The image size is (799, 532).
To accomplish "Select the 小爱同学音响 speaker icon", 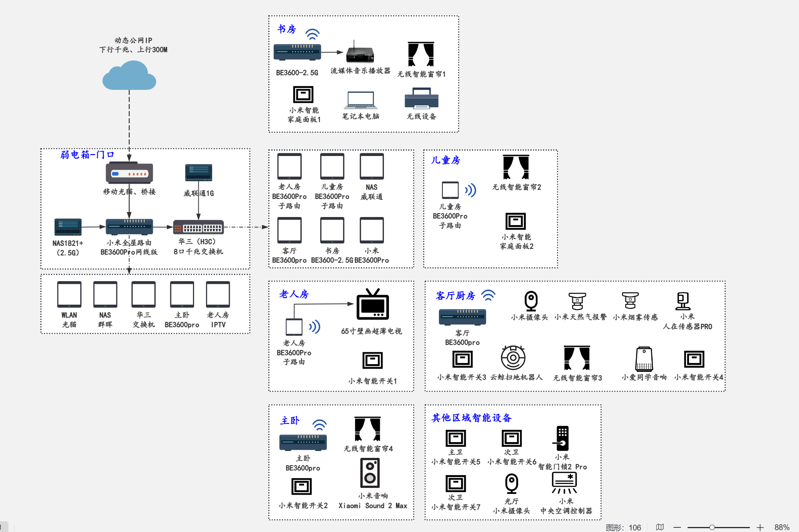I will 644,359.
